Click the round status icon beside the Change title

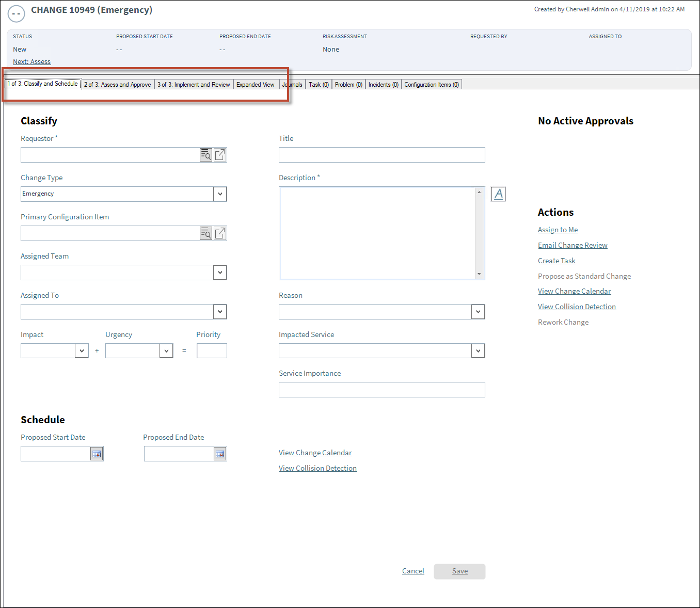point(17,13)
